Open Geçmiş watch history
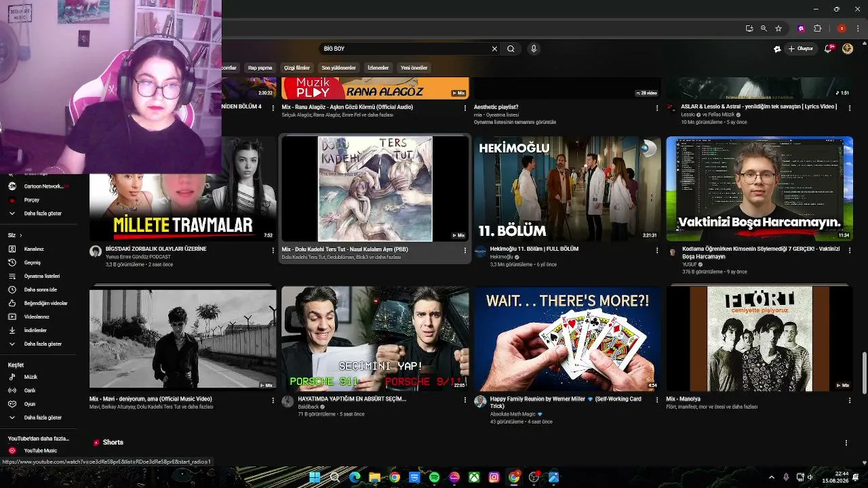The image size is (868, 488). coord(33,262)
